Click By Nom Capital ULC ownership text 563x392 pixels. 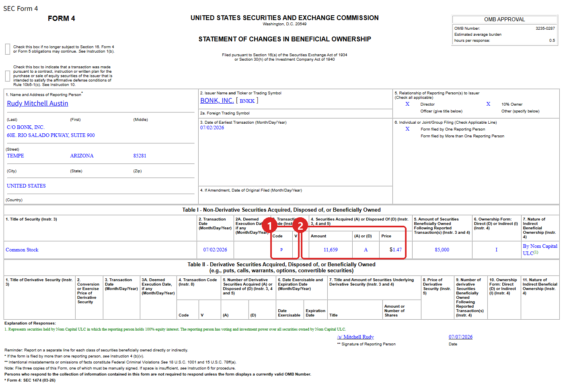click(540, 249)
